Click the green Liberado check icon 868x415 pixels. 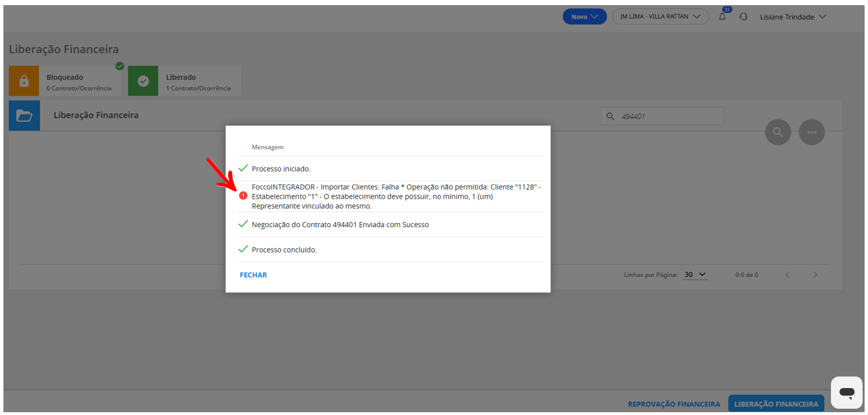[x=143, y=81]
